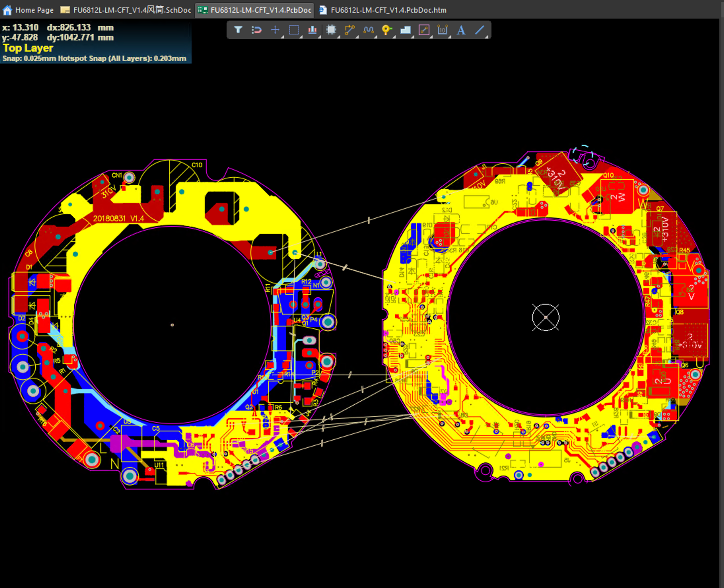Click the Place Dimension icon
The height and width of the screenshot is (588, 724).
(x=442, y=30)
